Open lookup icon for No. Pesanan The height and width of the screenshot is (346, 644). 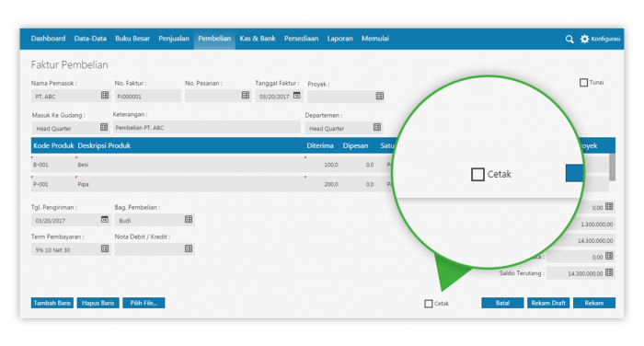pyautogui.click(x=246, y=96)
